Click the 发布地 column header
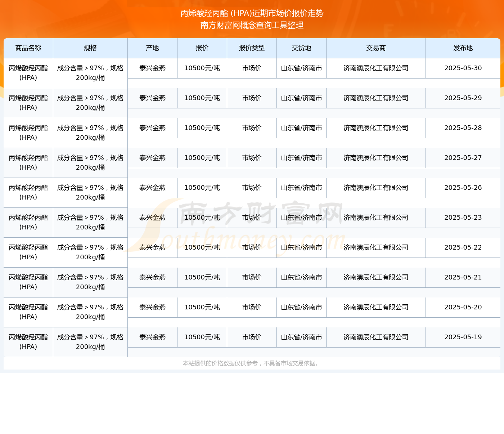This screenshot has width=504, height=434. click(x=463, y=48)
